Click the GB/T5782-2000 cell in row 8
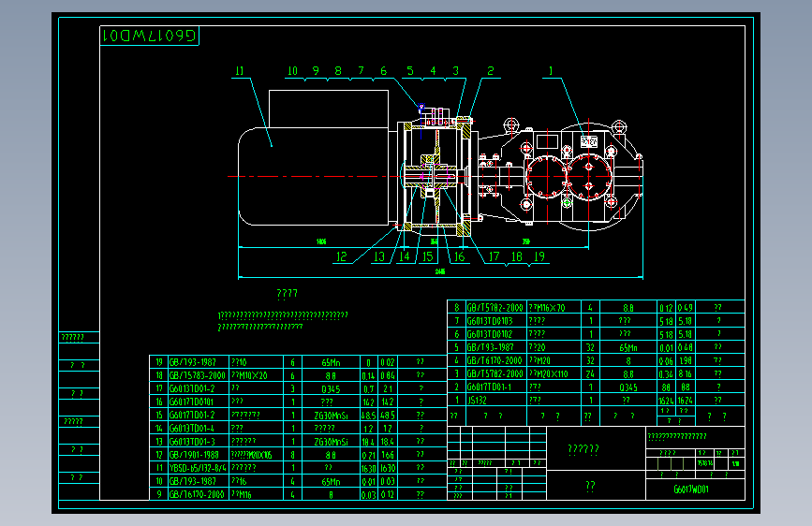 (495, 308)
